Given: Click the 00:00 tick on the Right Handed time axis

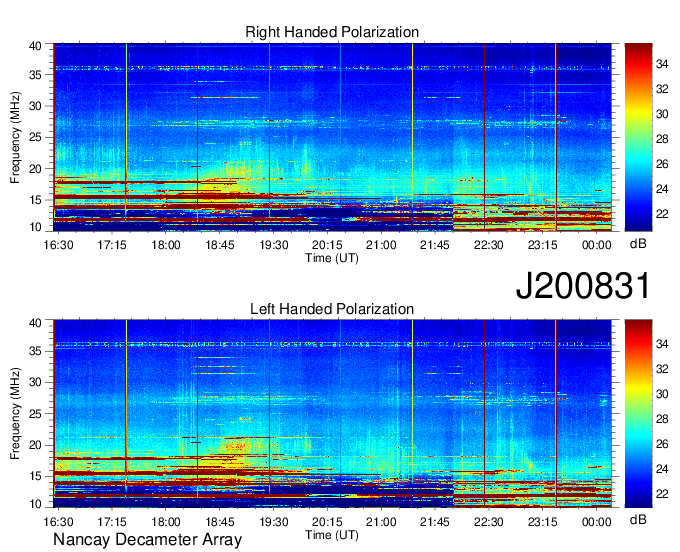Looking at the screenshot, I should (x=597, y=245).
